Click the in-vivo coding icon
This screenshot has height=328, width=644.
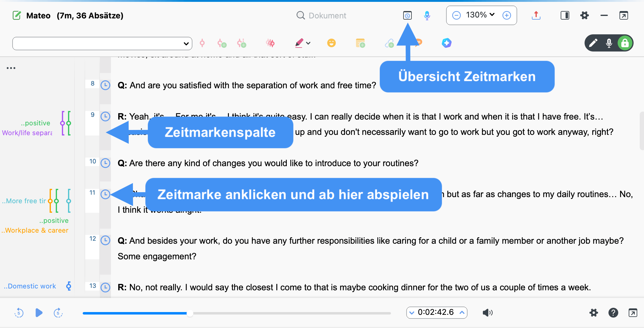point(270,43)
